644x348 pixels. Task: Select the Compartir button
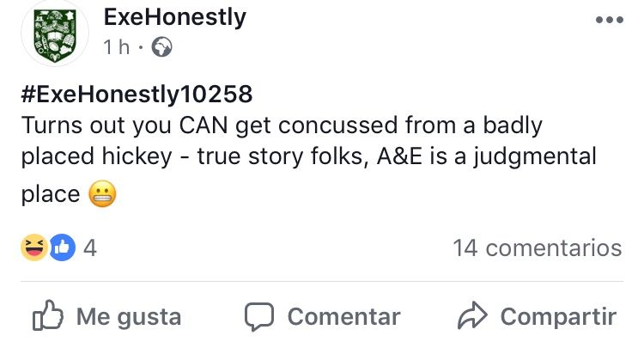538,316
